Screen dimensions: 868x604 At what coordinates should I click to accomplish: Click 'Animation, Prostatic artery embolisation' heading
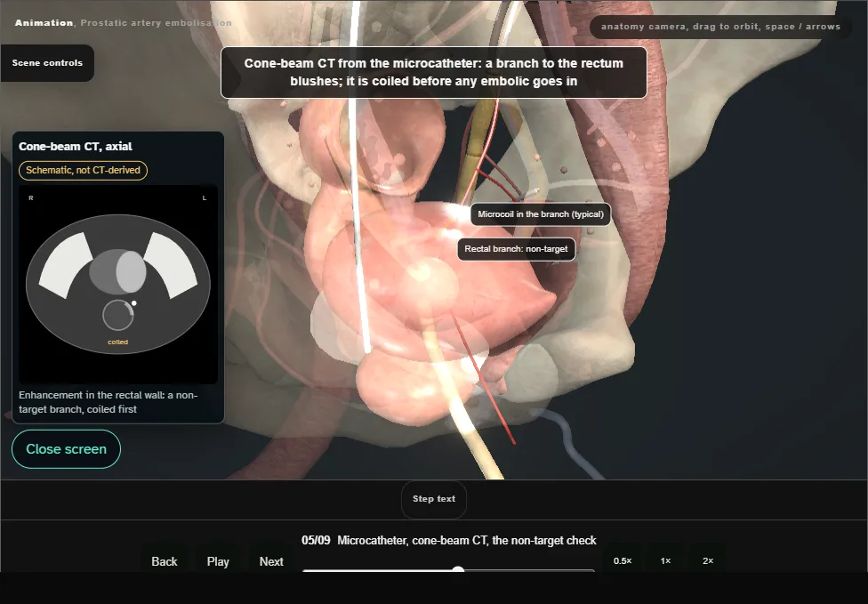click(x=124, y=23)
